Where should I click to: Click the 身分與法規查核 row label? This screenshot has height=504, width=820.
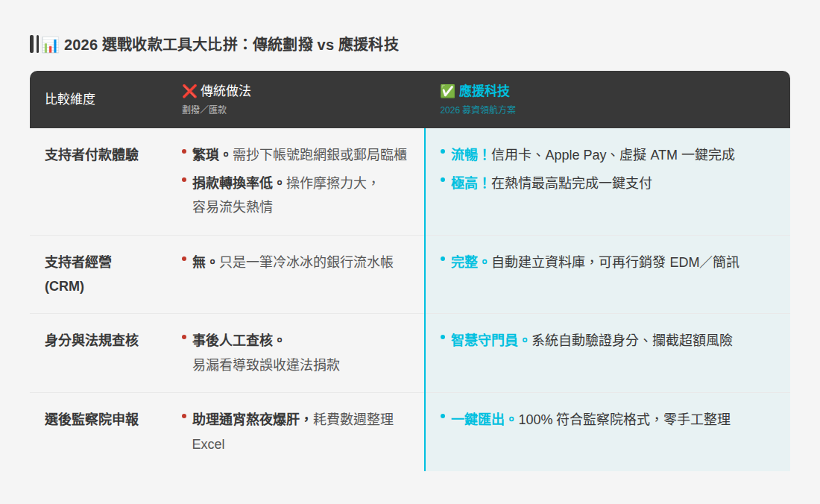92,341
